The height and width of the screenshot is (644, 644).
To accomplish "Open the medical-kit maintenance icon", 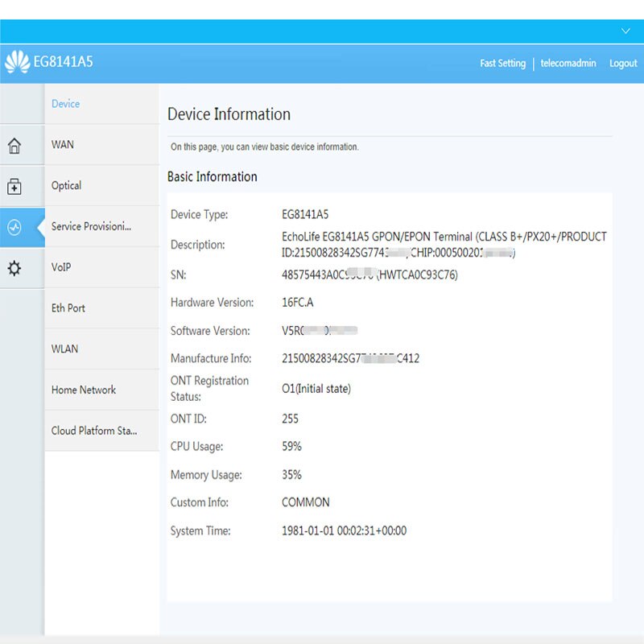I will pyautogui.click(x=14, y=187).
